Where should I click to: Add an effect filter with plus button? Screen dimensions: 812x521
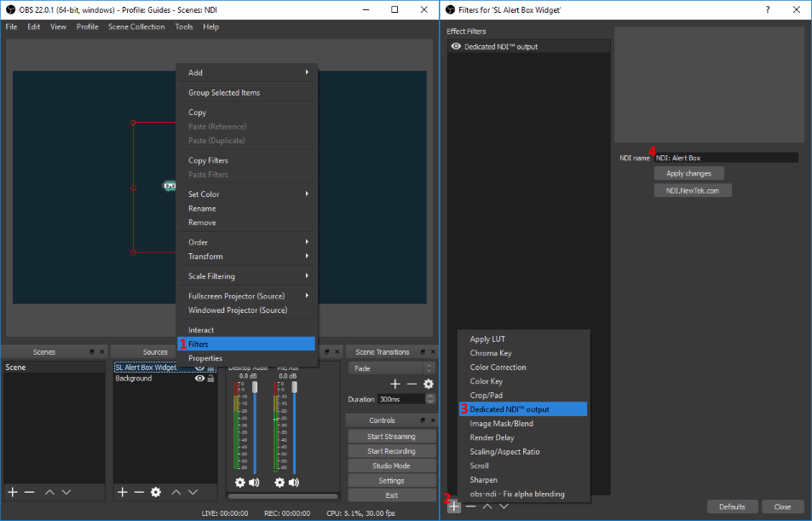[453, 506]
